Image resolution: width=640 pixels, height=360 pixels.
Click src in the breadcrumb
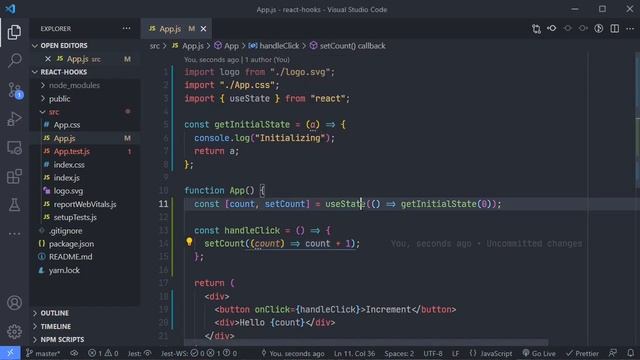(155, 46)
